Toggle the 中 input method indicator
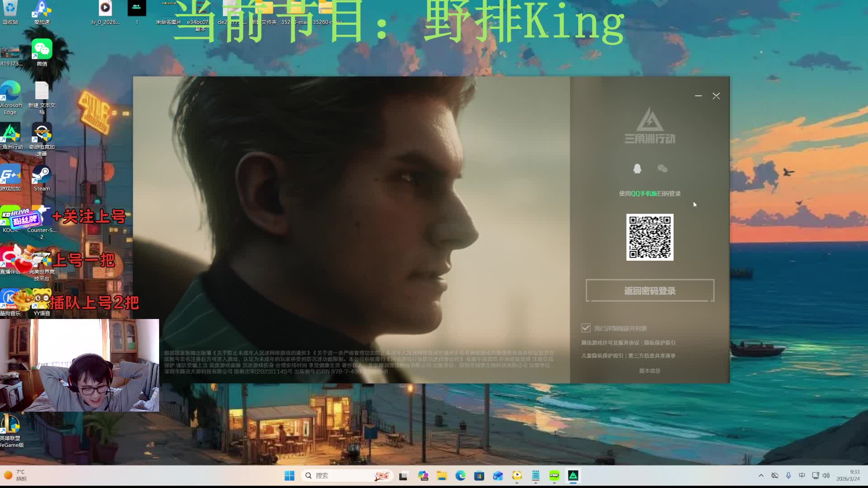The image size is (868, 488). [x=802, y=475]
